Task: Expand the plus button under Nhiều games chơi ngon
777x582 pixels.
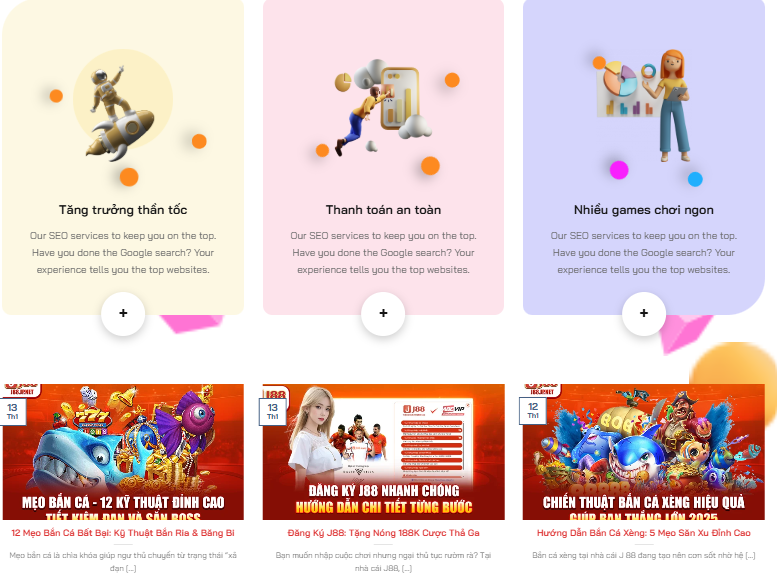Action: pos(644,313)
